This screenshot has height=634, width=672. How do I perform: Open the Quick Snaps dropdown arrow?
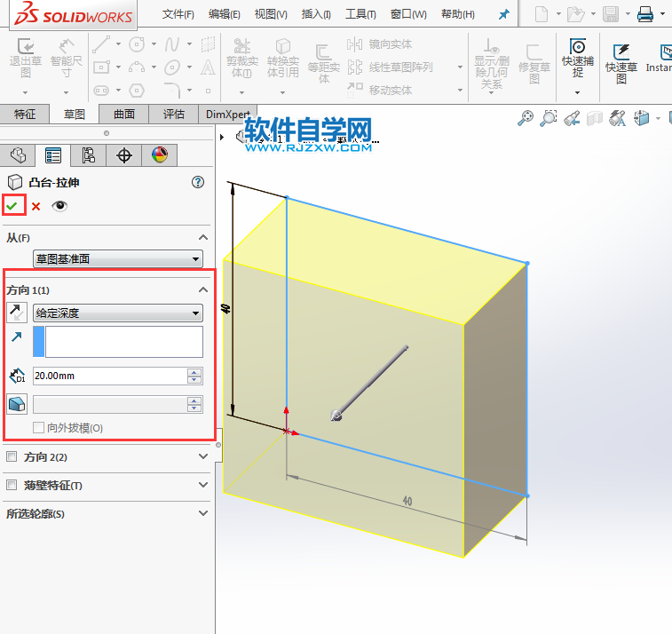[x=577, y=92]
